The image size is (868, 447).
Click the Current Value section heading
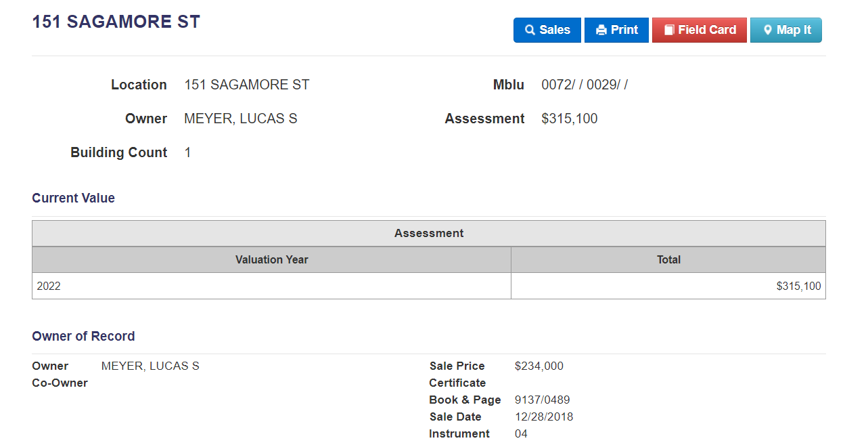point(73,198)
